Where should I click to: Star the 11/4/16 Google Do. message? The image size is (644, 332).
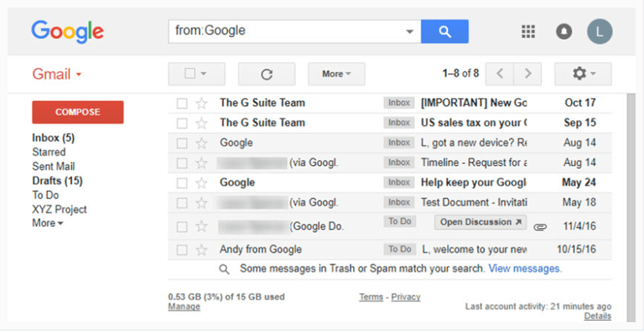tap(201, 226)
